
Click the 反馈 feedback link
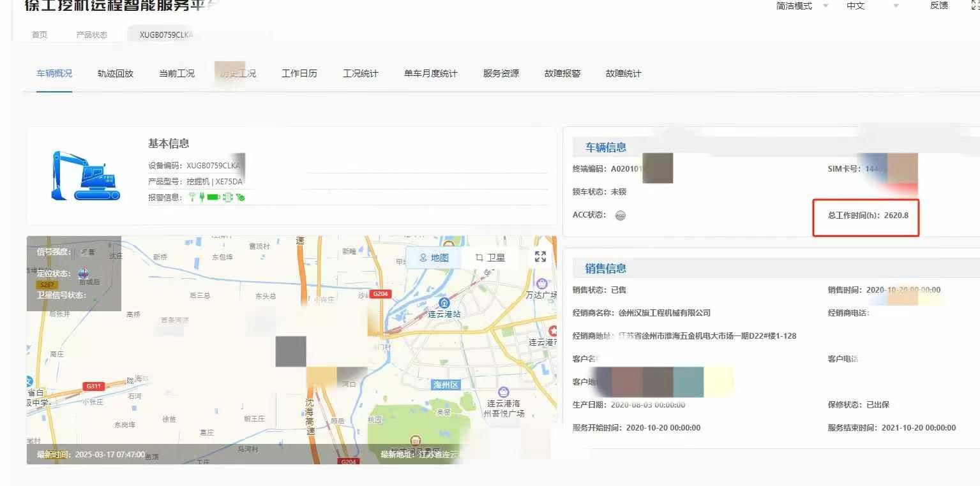pyautogui.click(x=939, y=5)
